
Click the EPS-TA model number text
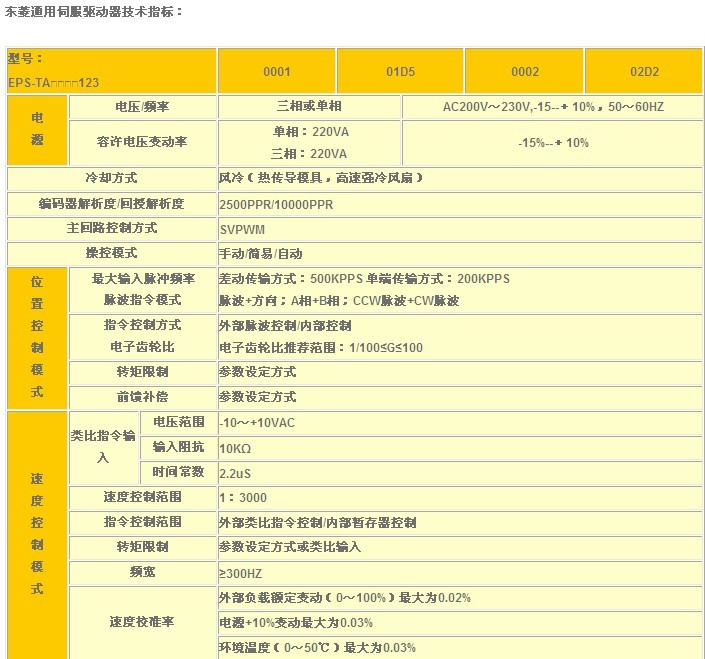click(54, 83)
